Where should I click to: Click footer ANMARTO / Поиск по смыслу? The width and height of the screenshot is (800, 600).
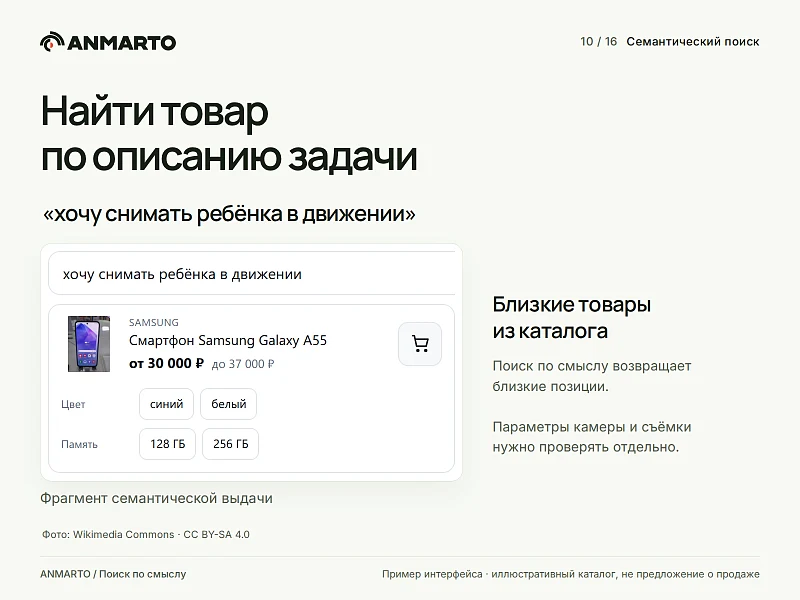(113, 574)
